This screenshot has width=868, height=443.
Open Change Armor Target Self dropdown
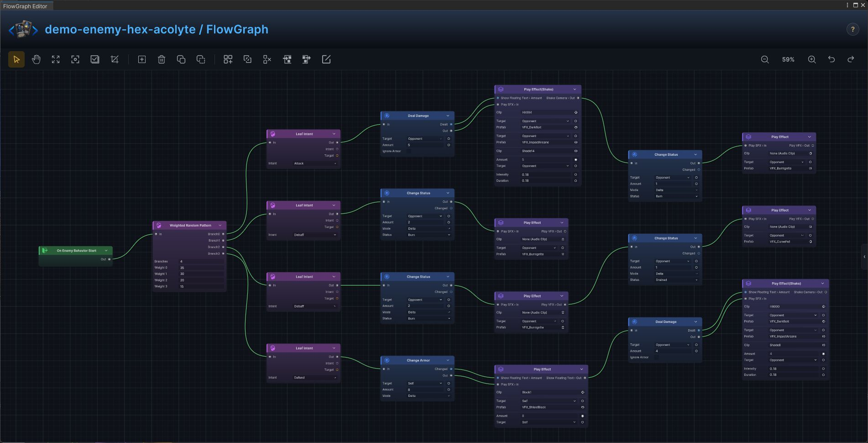pos(425,384)
